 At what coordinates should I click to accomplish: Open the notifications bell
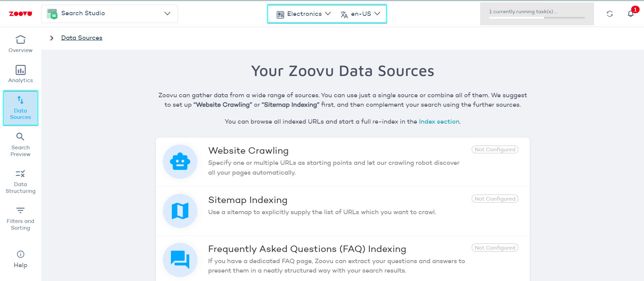click(630, 14)
